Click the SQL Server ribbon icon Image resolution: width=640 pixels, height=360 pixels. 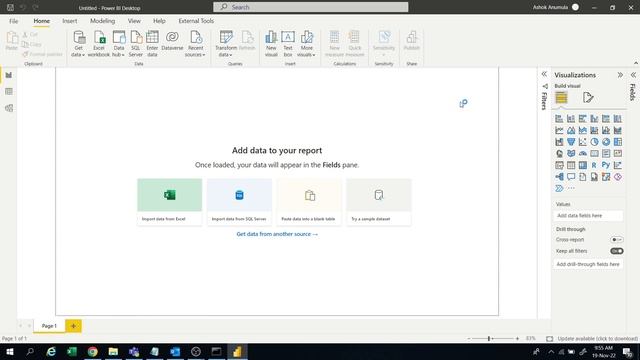point(136,44)
